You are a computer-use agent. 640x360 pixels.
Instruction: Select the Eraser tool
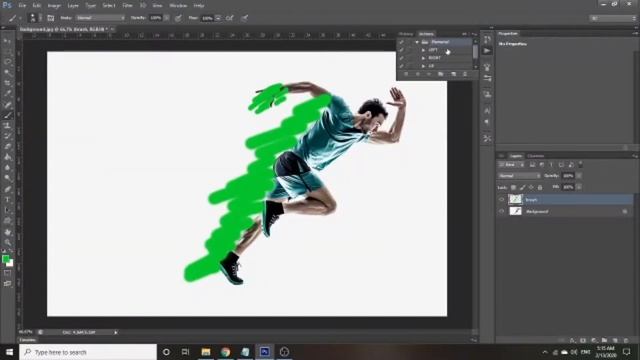[7, 146]
